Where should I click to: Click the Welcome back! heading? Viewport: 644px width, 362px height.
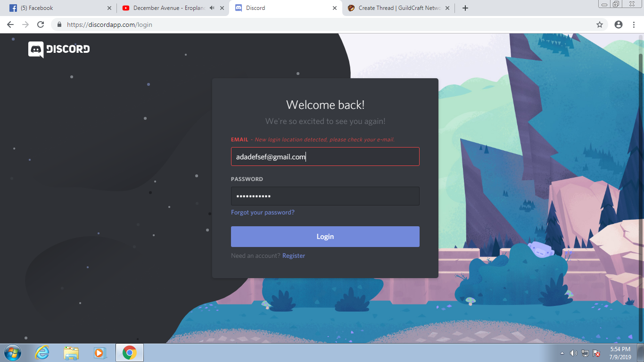point(325,105)
